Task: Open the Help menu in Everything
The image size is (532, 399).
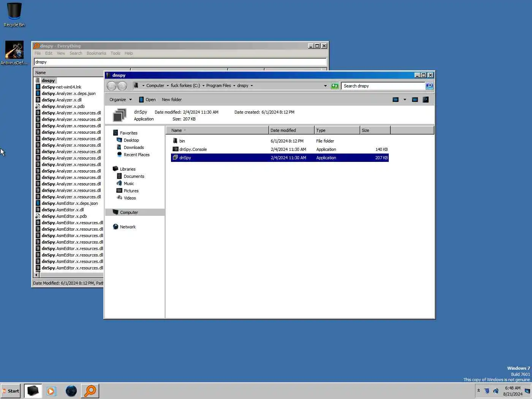Action: [x=128, y=53]
